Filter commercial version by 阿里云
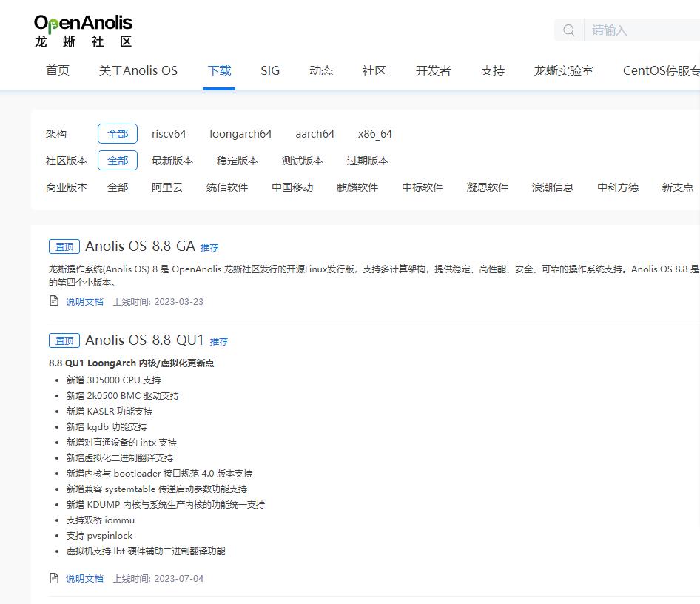 coord(167,187)
